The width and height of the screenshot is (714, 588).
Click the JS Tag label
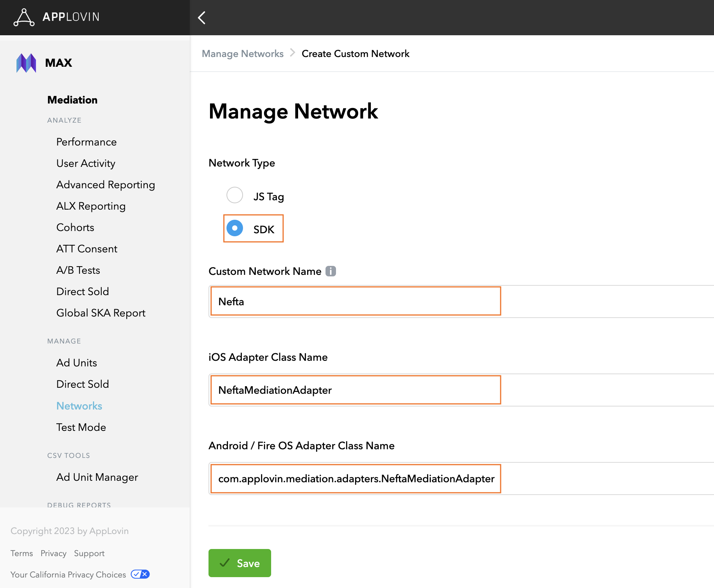click(x=269, y=196)
